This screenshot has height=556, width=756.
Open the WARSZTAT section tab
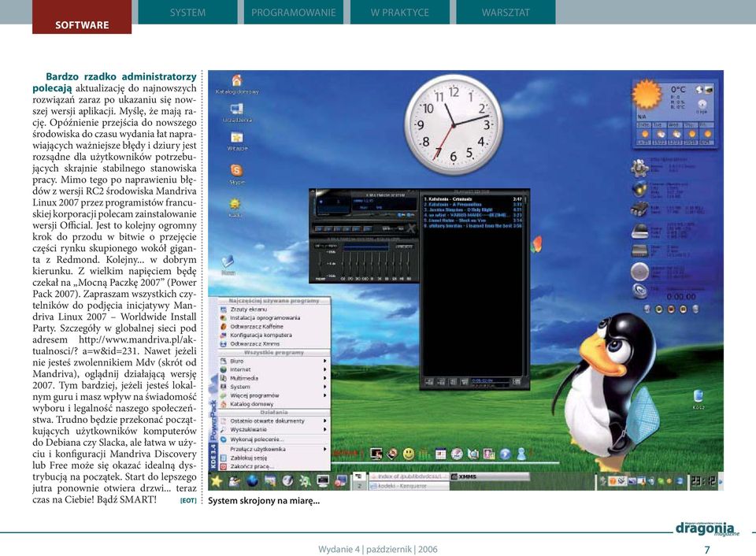tap(506, 12)
